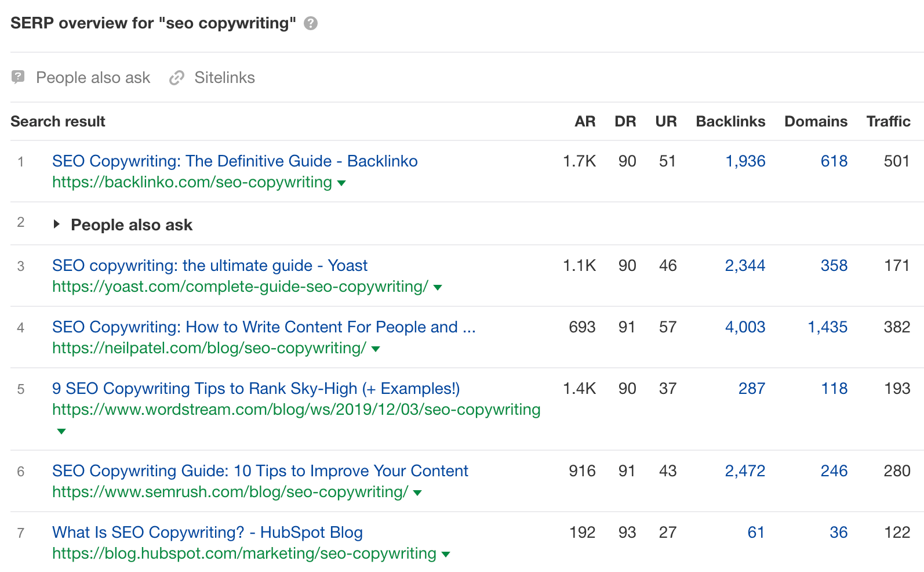Select the Sitelinks filter label
Viewport: 924px width, 572px height.
(224, 78)
